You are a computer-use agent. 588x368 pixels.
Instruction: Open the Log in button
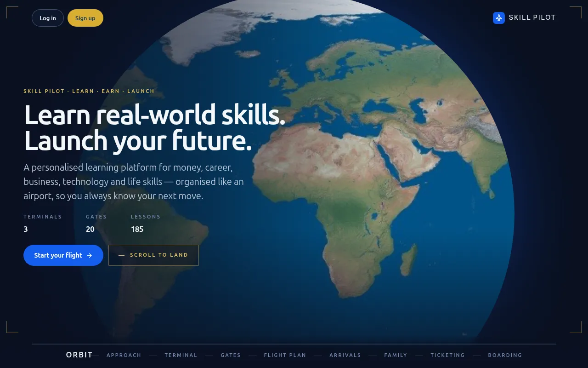tap(48, 18)
